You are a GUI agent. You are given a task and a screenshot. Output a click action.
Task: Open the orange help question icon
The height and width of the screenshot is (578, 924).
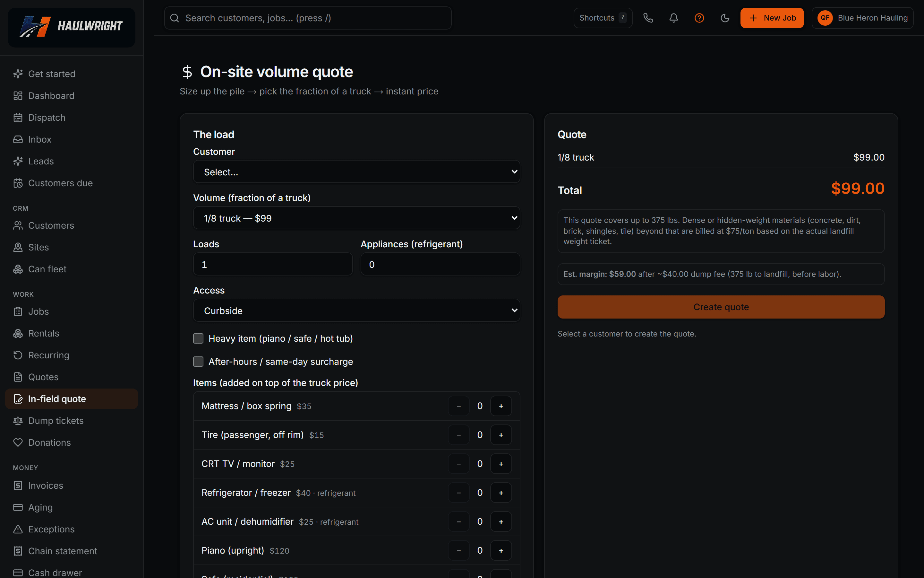coord(699,18)
